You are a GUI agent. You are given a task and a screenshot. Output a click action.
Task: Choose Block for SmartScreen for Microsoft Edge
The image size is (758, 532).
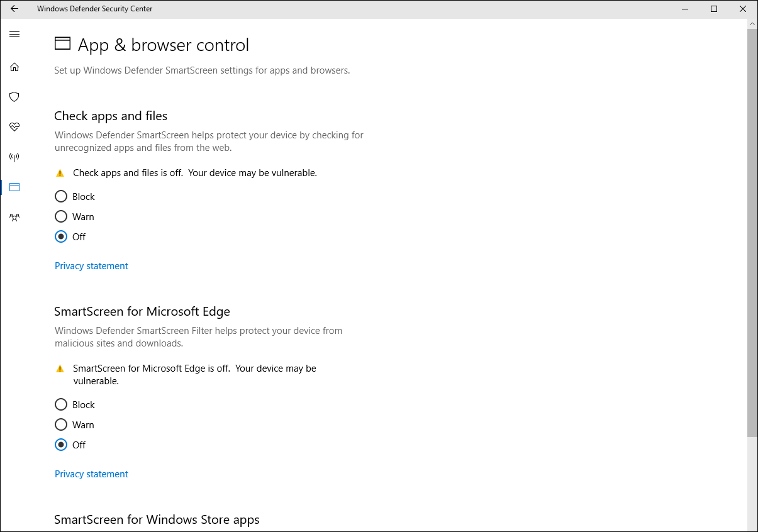coord(61,405)
